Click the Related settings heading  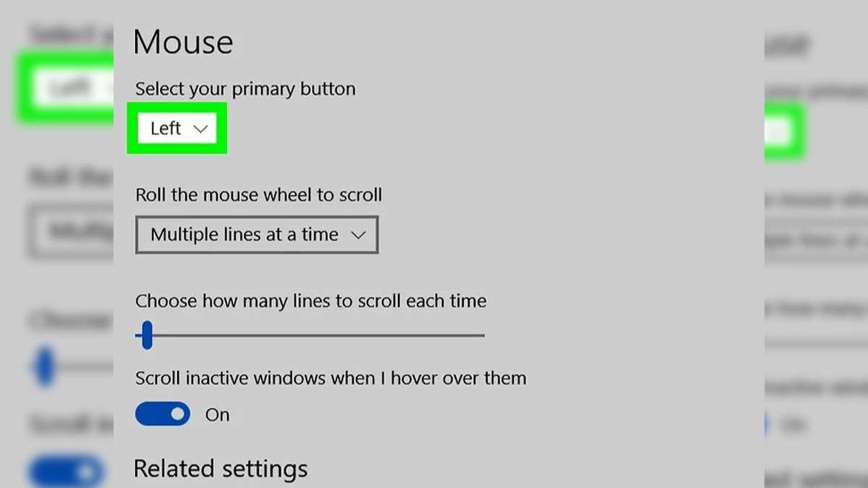tap(221, 468)
